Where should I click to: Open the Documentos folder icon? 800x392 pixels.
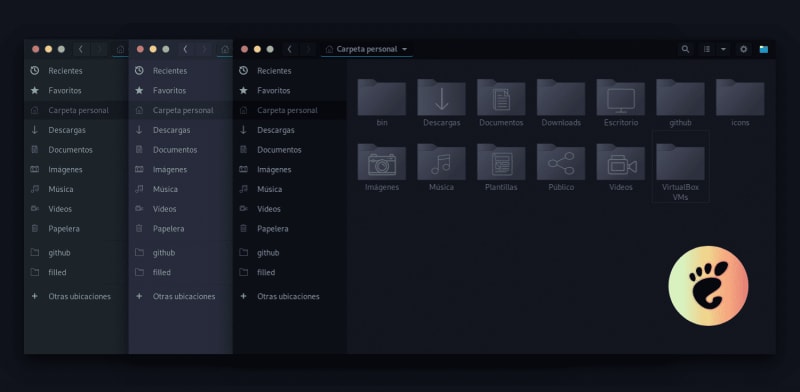pyautogui.click(x=501, y=97)
